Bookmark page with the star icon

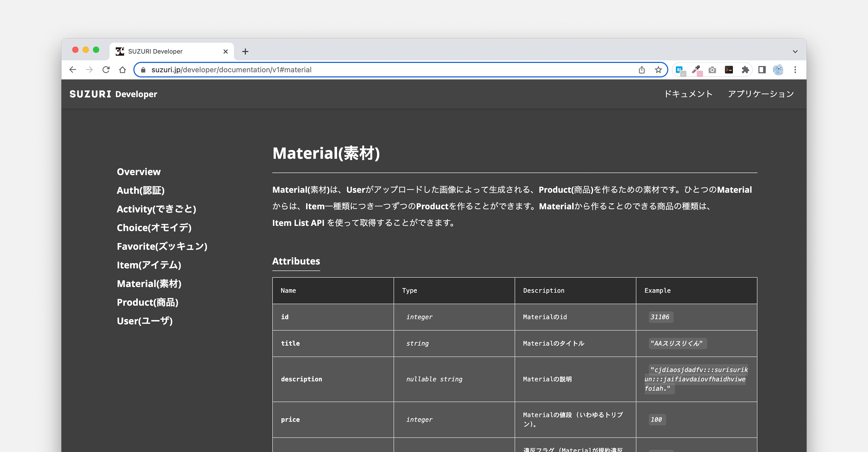tap(658, 70)
